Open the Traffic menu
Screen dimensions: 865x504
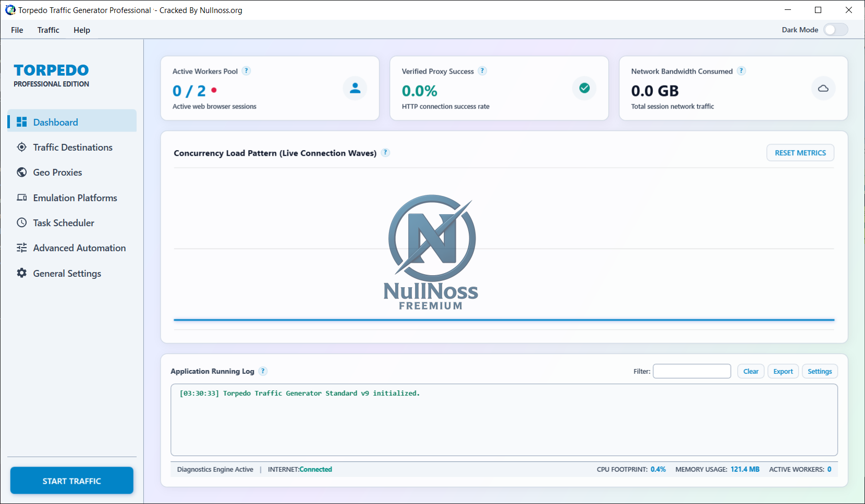pyautogui.click(x=48, y=30)
